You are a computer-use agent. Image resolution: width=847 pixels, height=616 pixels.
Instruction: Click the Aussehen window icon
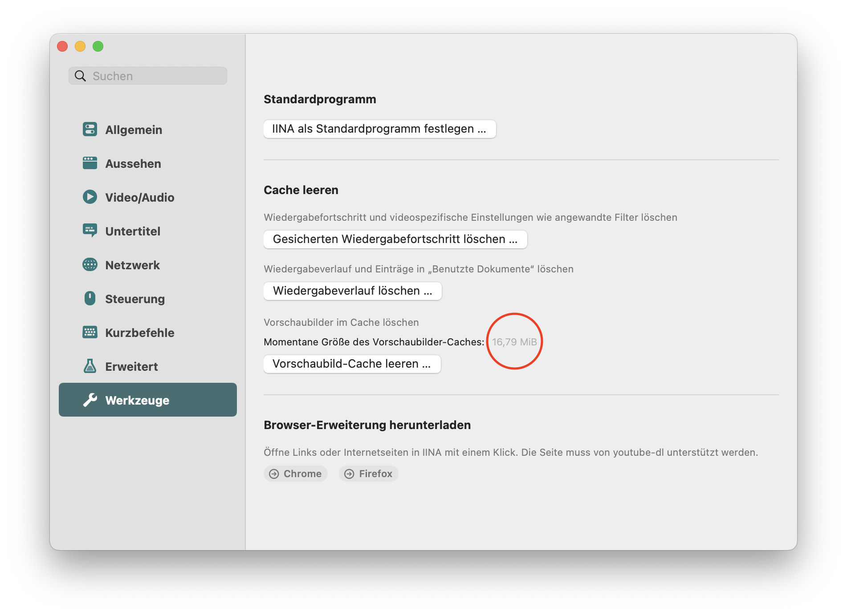point(90,163)
